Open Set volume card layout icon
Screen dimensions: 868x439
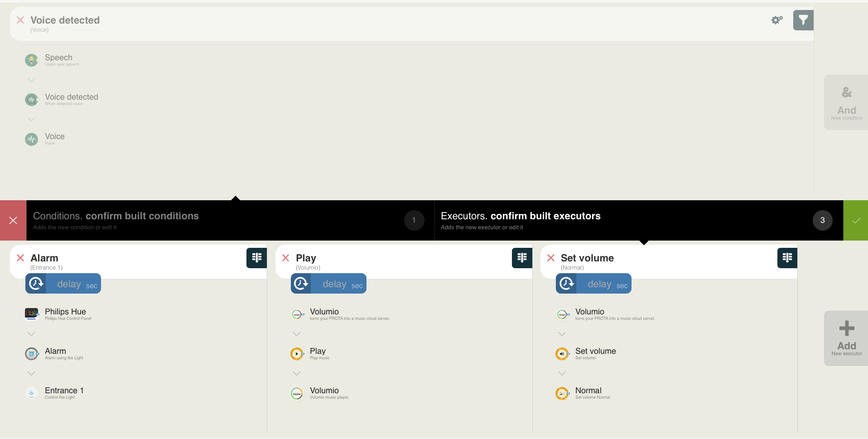[787, 258]
